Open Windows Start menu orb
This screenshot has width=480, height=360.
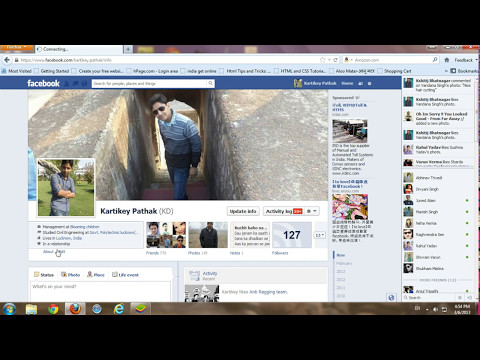(9, 309)
